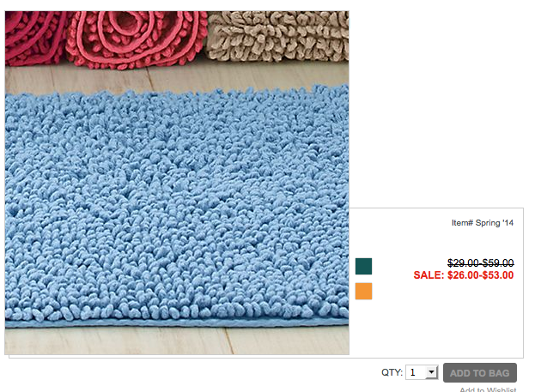The image size is (541, 392).
Task: Click the pink rolled rug in photo
Action: (x=137, y=39)
